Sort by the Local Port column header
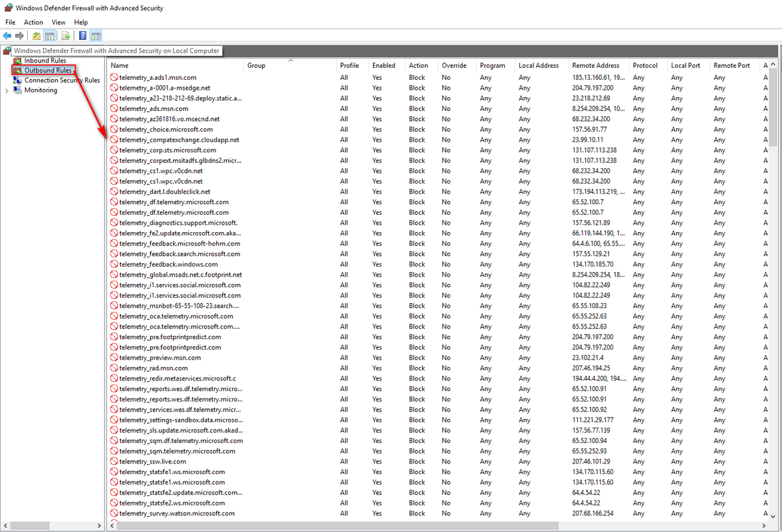782x532 pixels. pyautogui.click(x=689, y=65)
